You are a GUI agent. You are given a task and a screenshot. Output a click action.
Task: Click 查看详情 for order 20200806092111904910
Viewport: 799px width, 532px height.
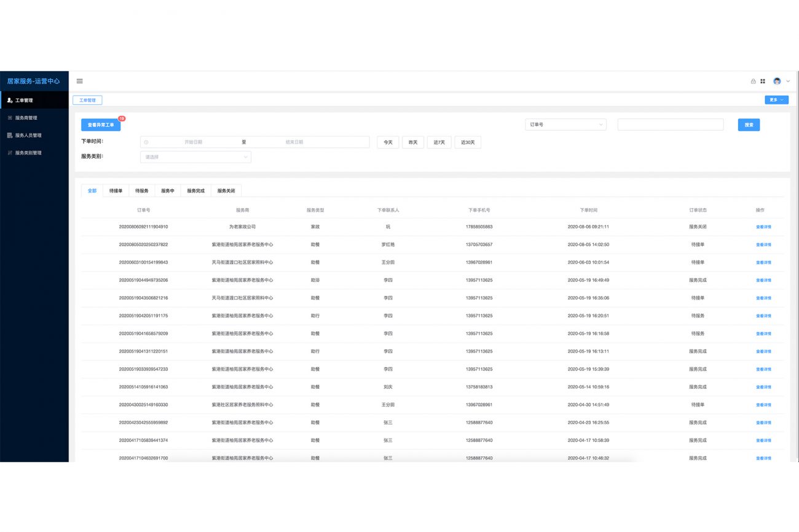point(763,227)
